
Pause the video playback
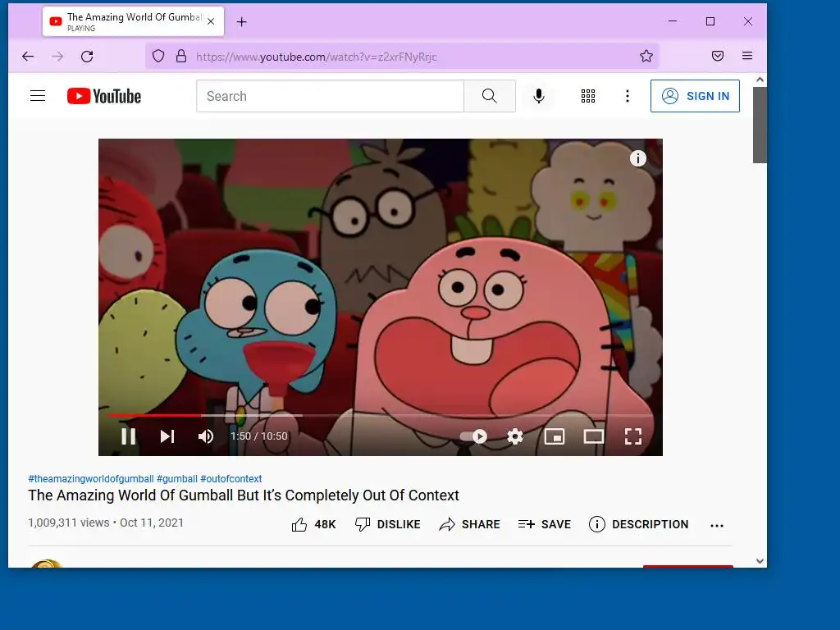tap(129, 436)
